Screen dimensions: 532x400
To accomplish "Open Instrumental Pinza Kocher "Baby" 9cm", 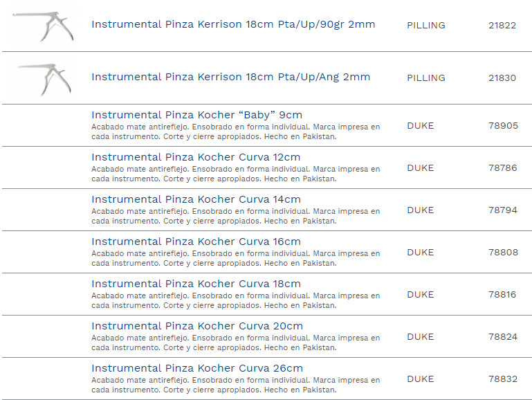I will [196, 115].
